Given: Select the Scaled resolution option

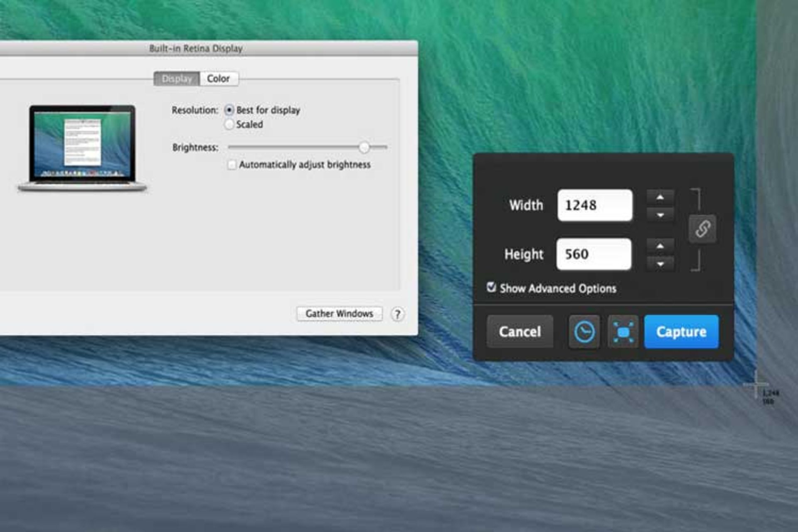Looking at the screenshot, I should pos(229,124).
